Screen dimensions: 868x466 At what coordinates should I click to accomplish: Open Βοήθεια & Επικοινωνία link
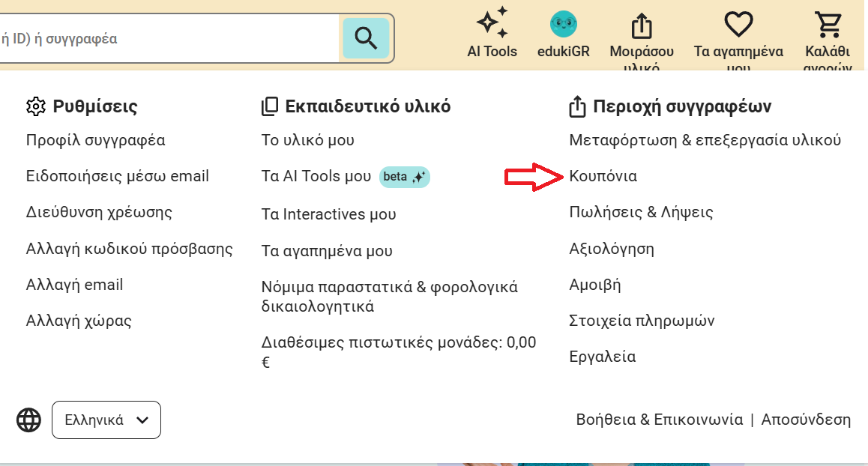[x=659, y=420]
